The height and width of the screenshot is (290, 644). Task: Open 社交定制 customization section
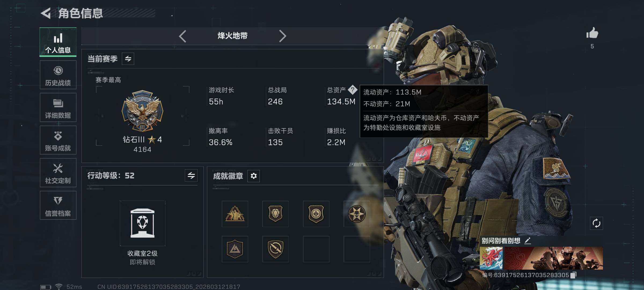point(58,173)
